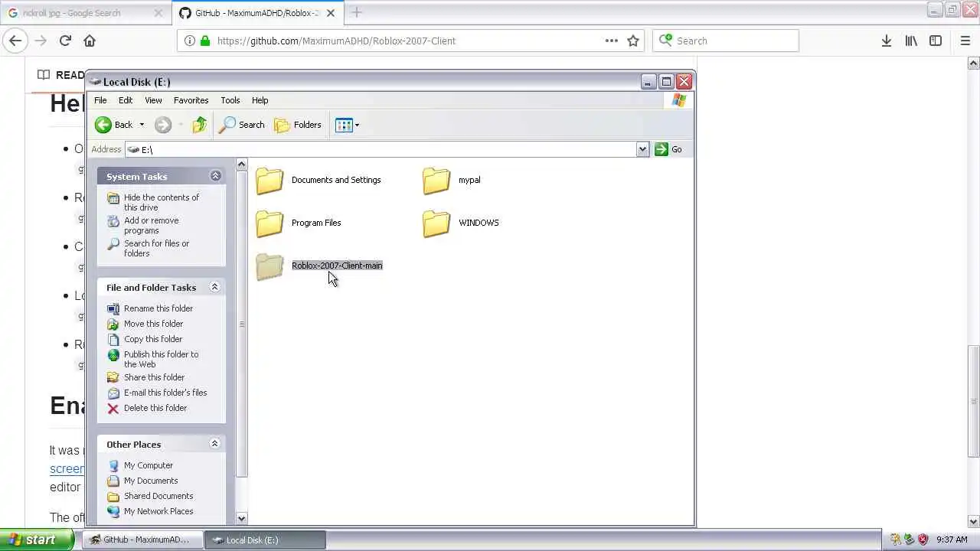
Task: Close the GitHub browser tab
Action: point(331,13)
